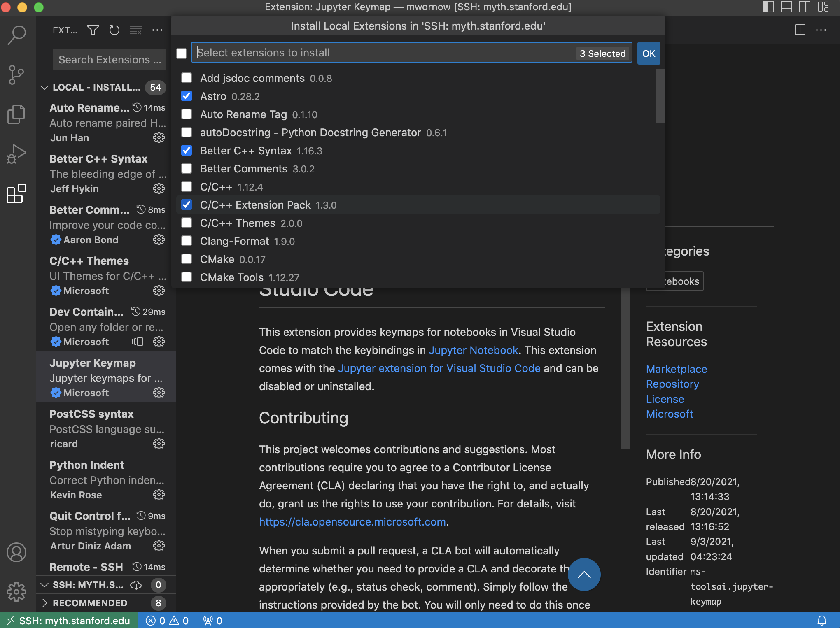Open the cla.opensource.microsoft.com link
840x628 pixels.
[352, 522]
